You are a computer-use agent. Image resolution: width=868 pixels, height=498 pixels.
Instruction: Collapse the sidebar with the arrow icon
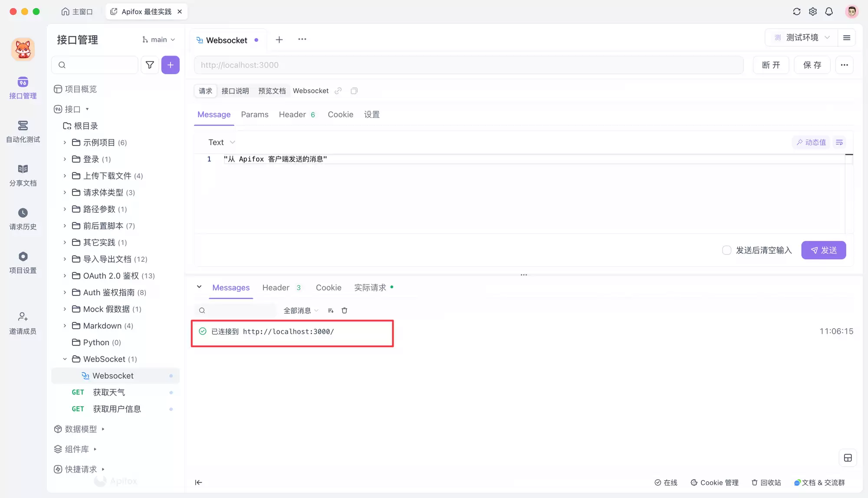(198, 482)
